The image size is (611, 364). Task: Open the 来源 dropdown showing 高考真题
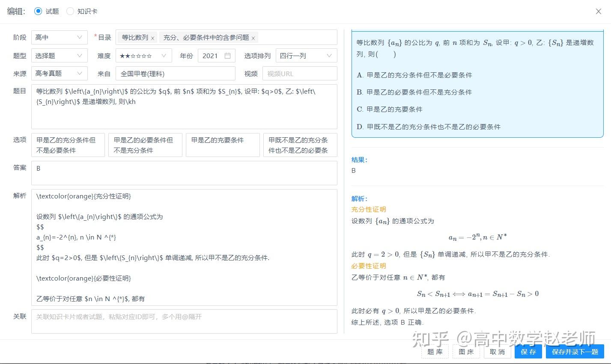point(59,73)
